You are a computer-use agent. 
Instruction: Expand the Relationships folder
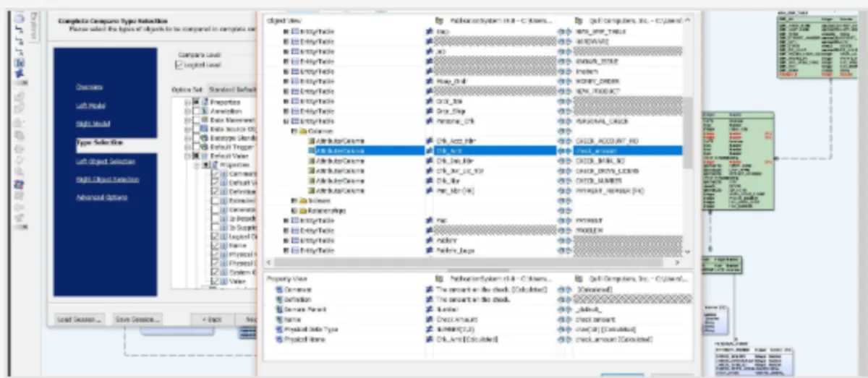(x=294, y=210)
